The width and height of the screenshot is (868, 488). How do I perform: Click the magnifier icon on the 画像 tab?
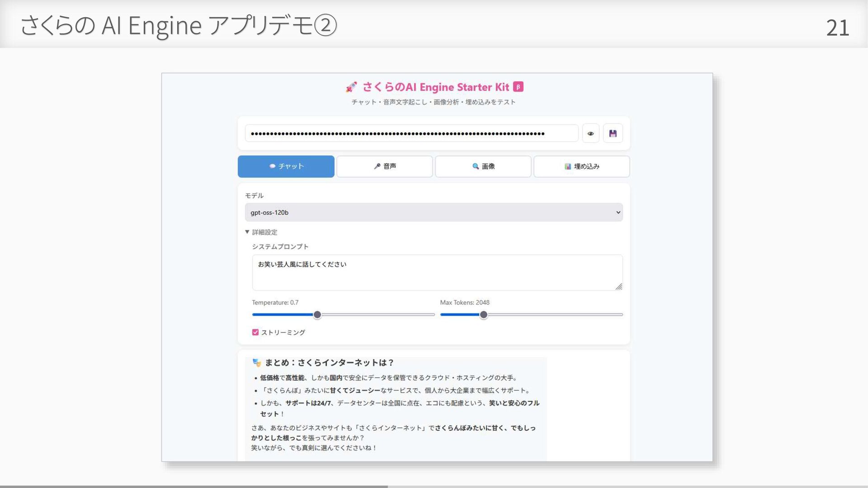tap(475, 166)
